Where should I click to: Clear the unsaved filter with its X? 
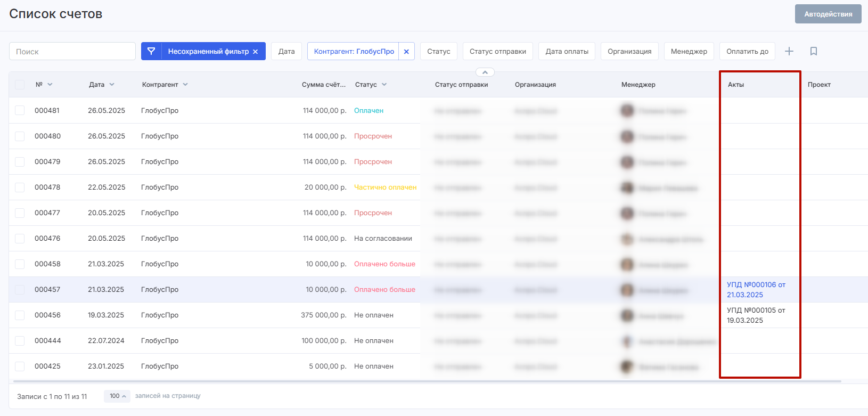tap(256, 52)
